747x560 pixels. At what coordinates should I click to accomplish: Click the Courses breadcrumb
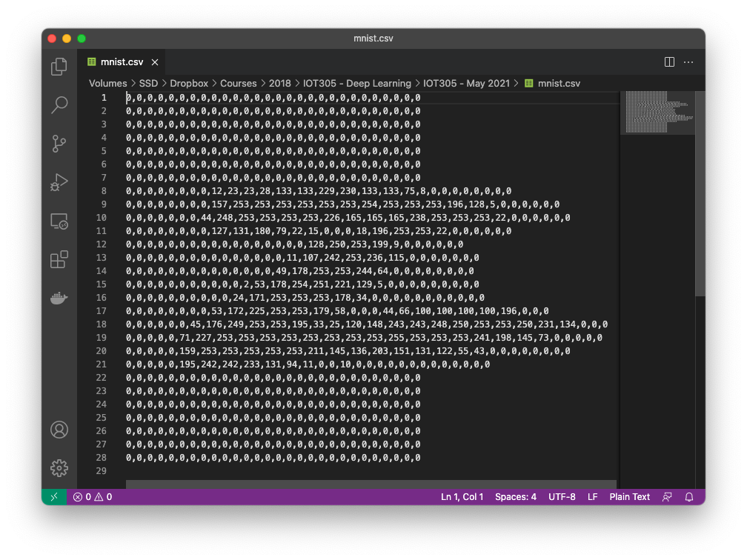(x=238, y=83)
